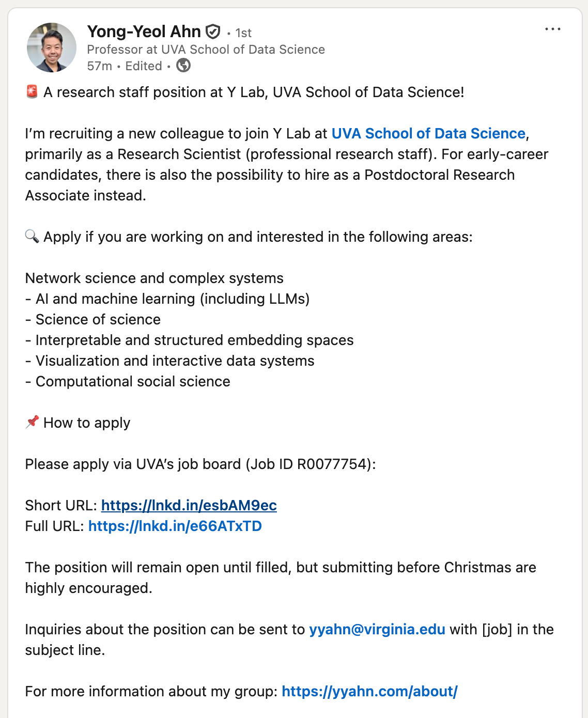Open the UVA School of Data Science link
The image size is (588, 718).
point(428,133)
